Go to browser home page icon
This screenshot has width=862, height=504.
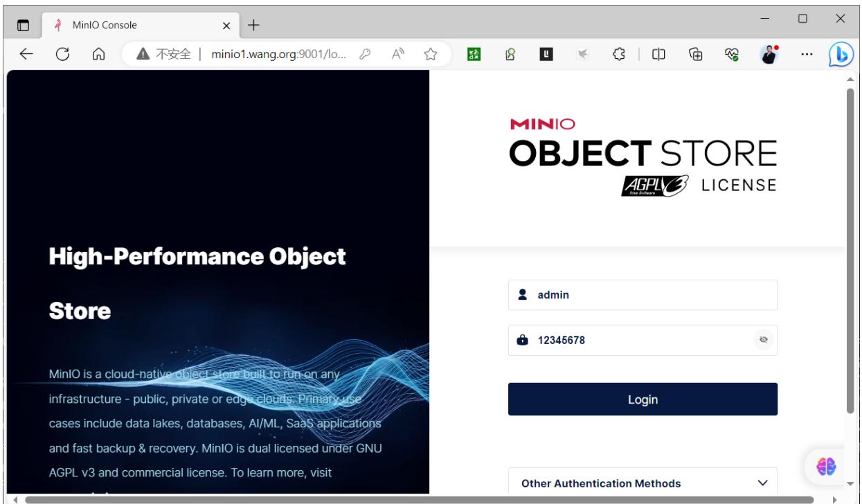coord(98,55)
